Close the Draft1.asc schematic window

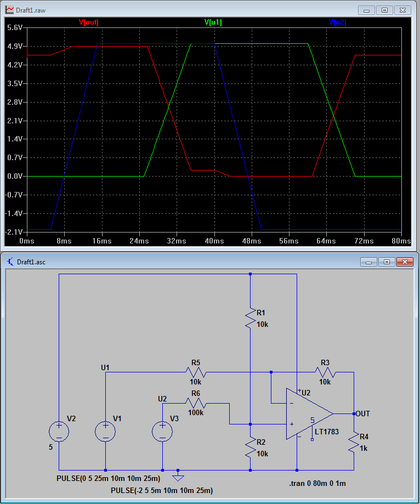point(405,262)
